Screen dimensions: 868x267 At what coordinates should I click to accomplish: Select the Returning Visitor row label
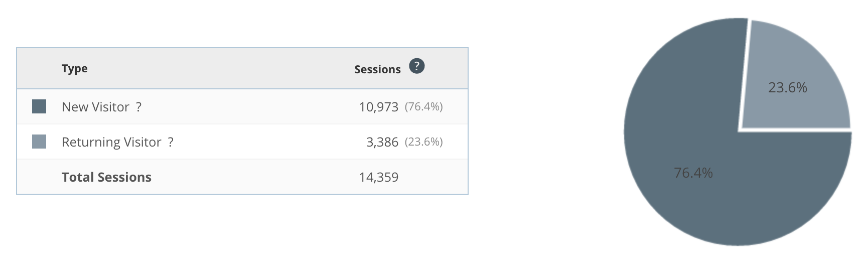[x=111, y=142]
